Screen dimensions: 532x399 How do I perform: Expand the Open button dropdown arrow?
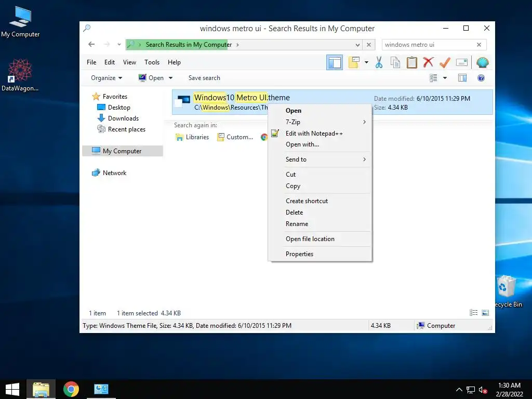point(170,78)
